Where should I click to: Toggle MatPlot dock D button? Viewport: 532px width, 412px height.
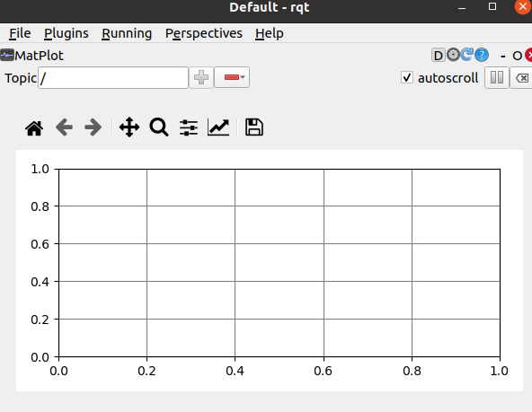click(x=439, y=56)
